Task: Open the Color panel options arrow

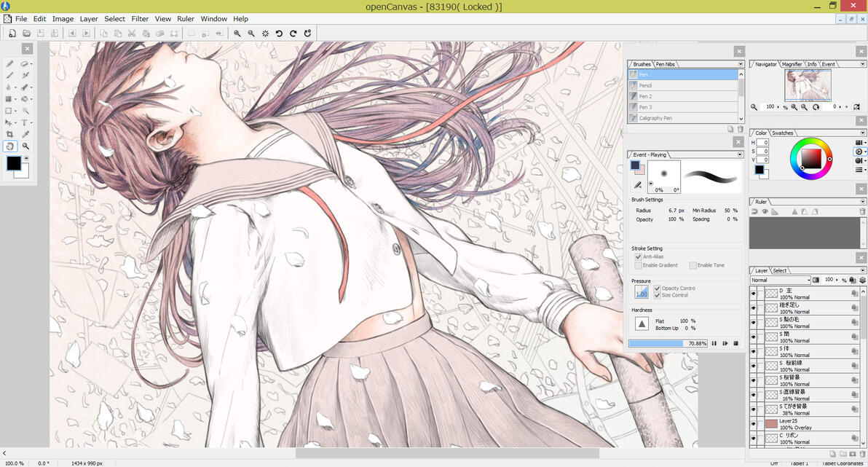Action: [863, 133]
